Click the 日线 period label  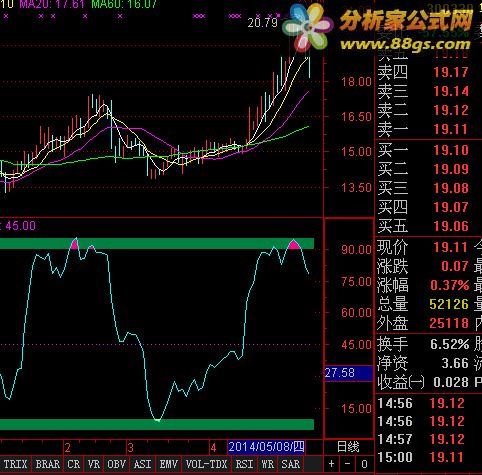pyautogui.click(x=348, y=447)
